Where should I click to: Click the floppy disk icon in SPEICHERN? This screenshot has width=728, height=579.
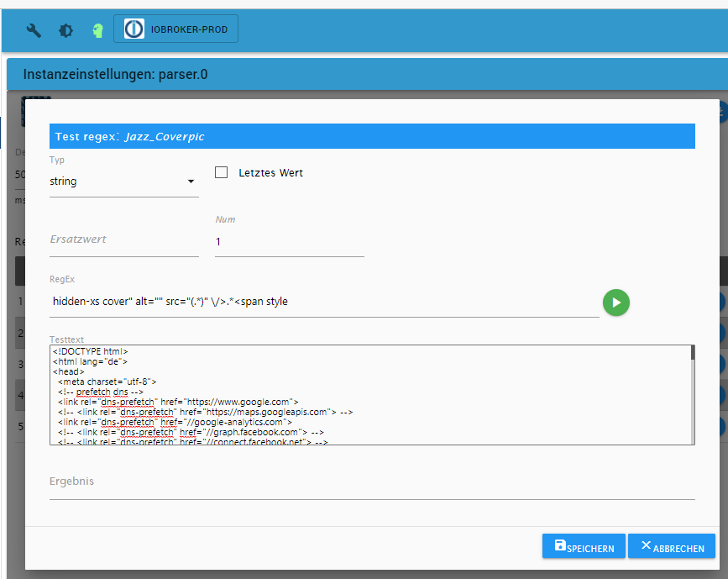pyautogui.click(x=560, y=545)
